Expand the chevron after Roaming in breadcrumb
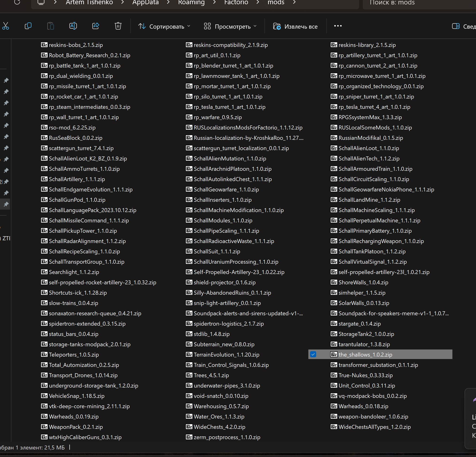Image resolution: width=476 pixels, height=457 pixels. point(214,2)
